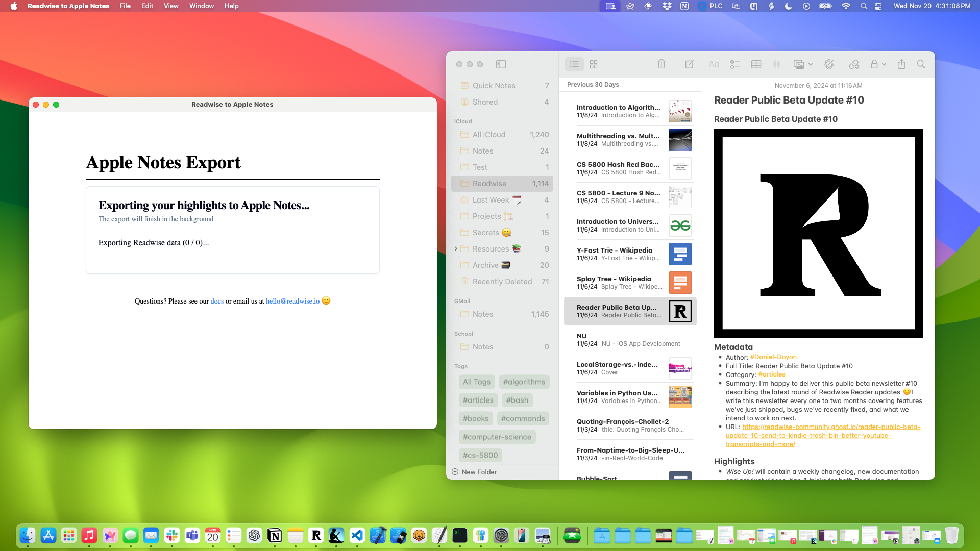Select the new note compose icon
The image size is (980, 551).
pos(690,64)
